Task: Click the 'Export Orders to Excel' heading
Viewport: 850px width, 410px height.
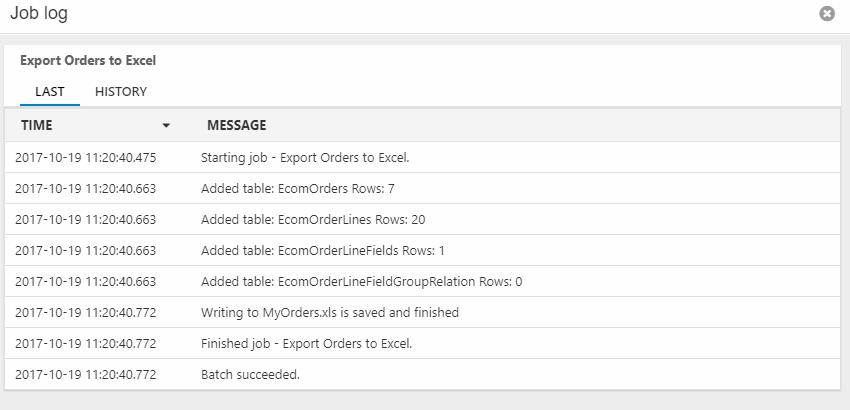Action: (88, 60)
